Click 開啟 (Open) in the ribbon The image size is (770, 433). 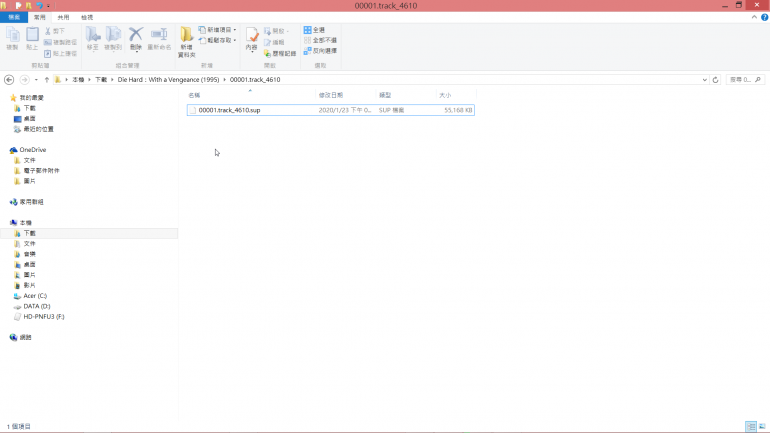pyautogui.click(x=276, y=31)
